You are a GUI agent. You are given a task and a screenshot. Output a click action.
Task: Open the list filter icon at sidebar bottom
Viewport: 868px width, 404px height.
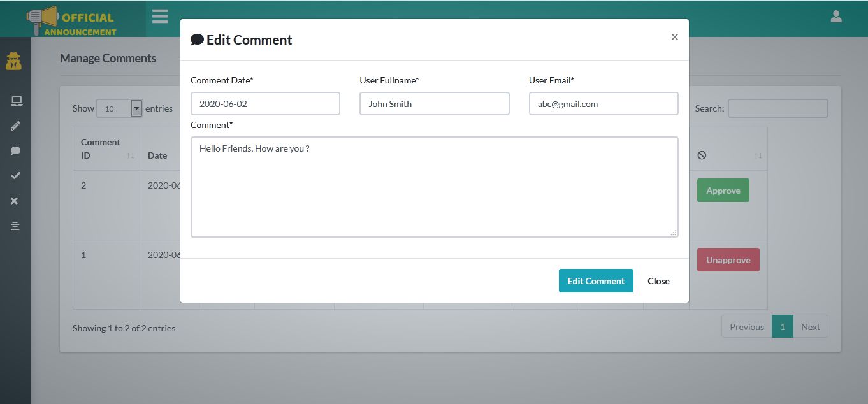pyautogui.click(x=15, y=226)
